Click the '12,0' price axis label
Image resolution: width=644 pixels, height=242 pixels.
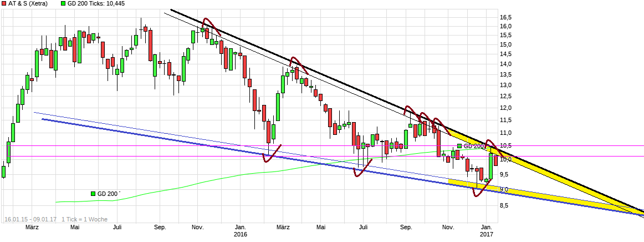[x=505, y=108]
